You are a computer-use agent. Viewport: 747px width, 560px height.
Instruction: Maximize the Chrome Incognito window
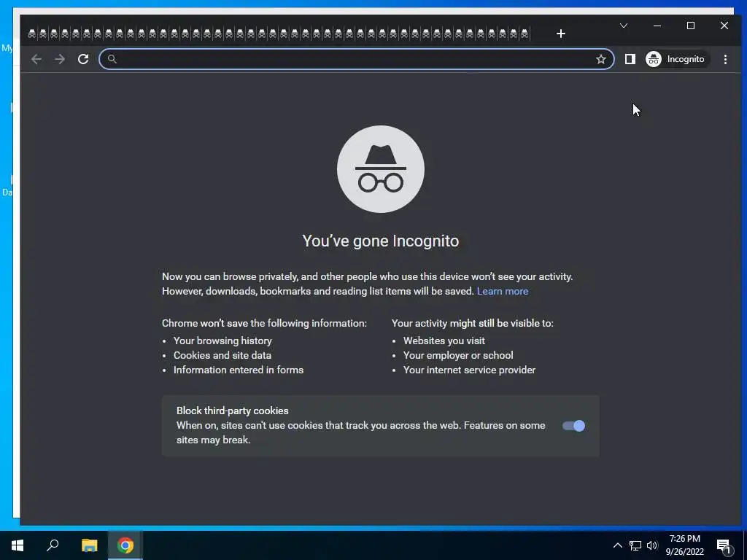(690, 26)
